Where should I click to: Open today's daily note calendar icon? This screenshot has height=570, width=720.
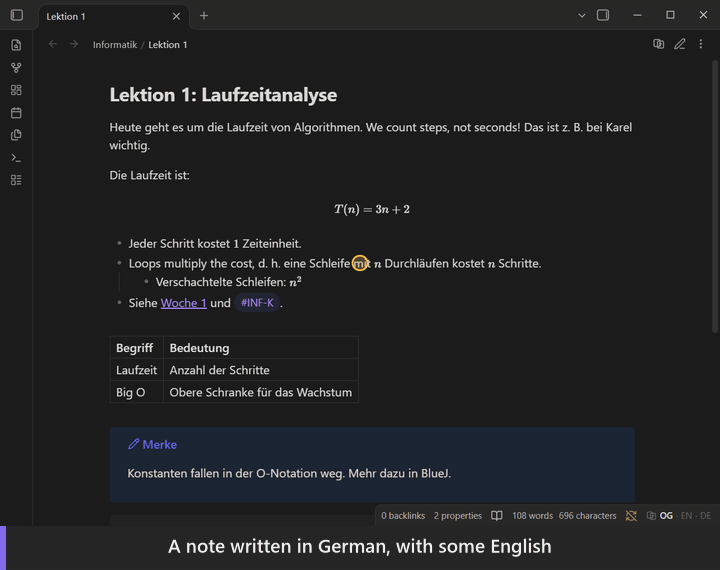point(16,113)
